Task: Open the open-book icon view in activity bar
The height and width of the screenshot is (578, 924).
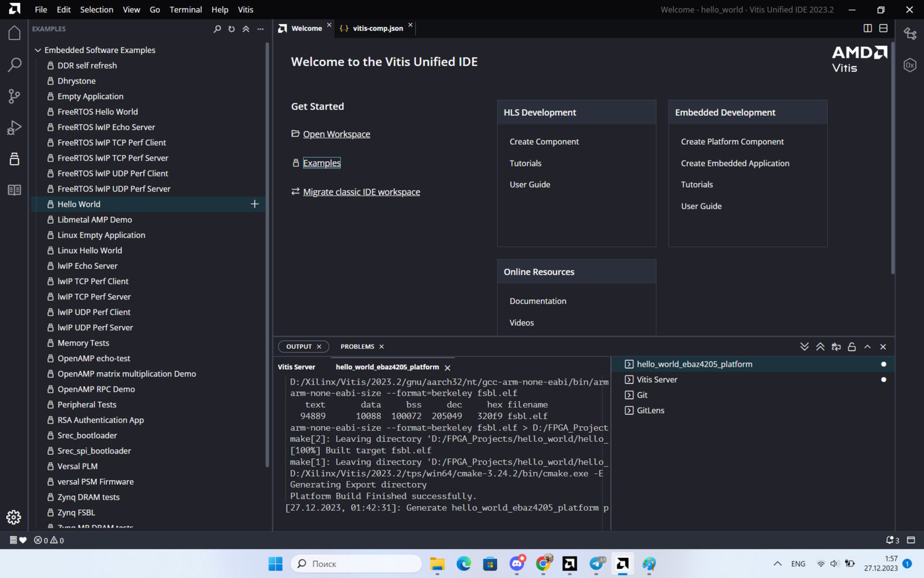Action: click(14, 190)
